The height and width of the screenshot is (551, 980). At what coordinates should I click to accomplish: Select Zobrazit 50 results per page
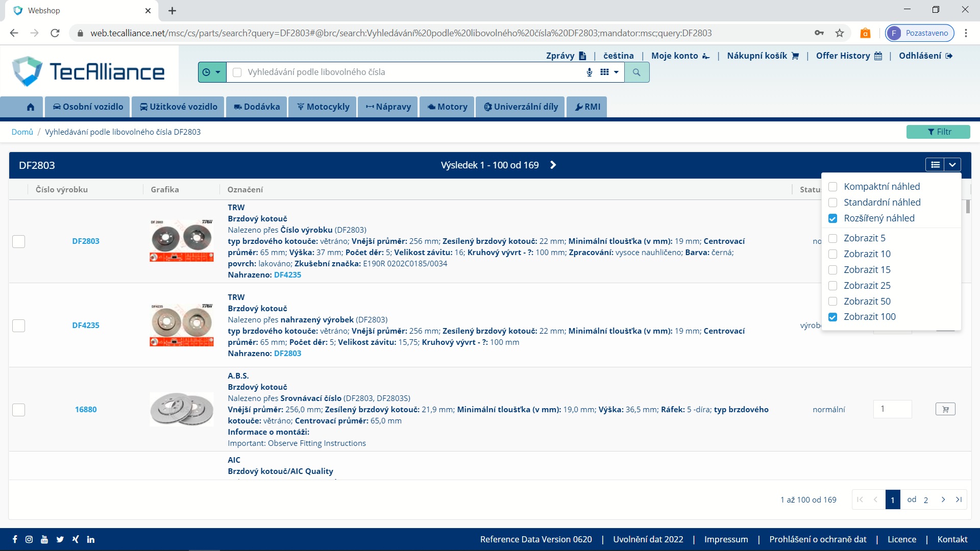click(832, 302)
